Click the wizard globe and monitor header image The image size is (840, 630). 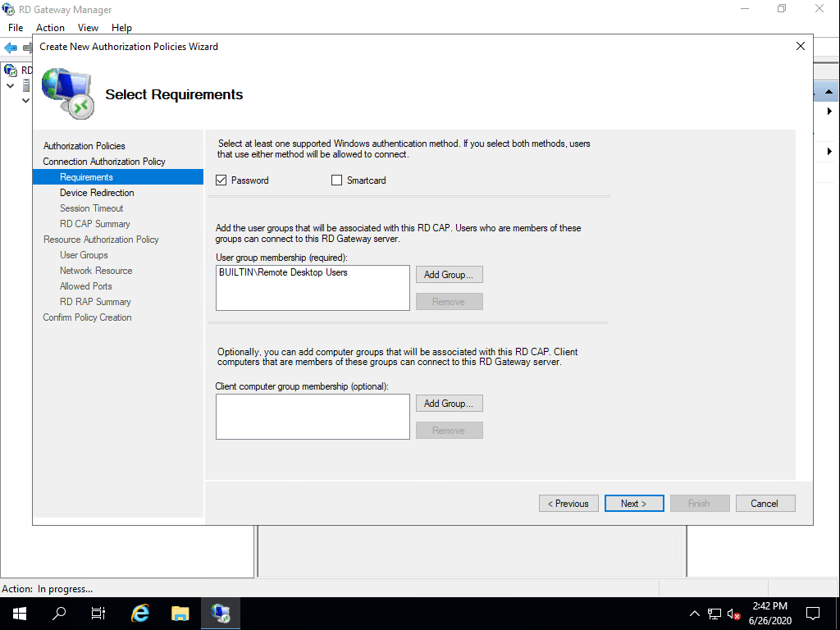pyautogui.click(x=68, y=94)
